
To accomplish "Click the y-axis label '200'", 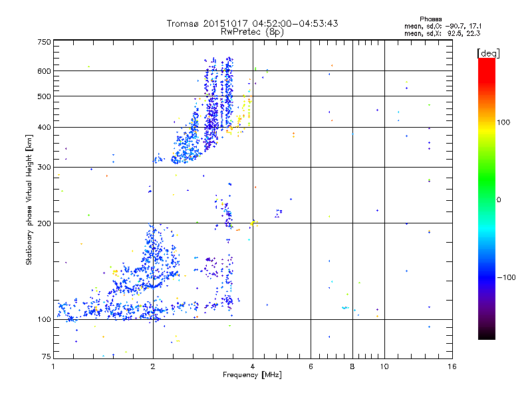I will 44,223.
